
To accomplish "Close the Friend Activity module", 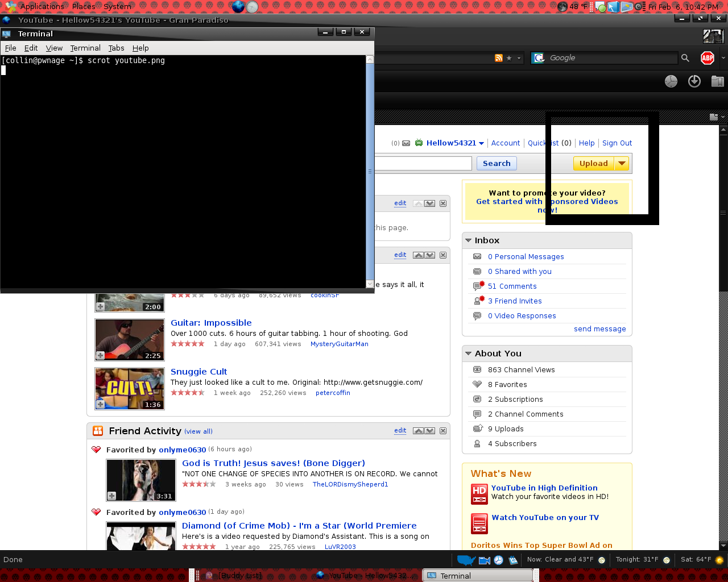I will point(443,431).
